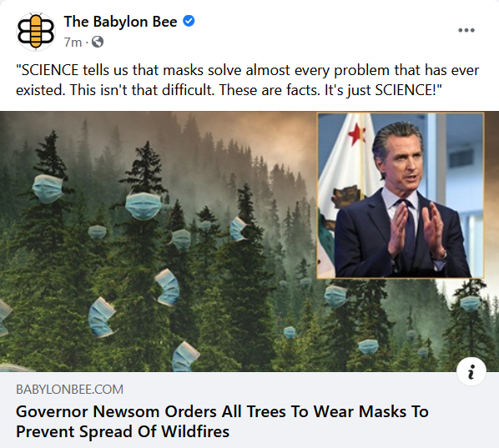Click headline line "Prevent Spread Of Wildfires"
The height and width of the screenshot is (448, 499).
123,432
